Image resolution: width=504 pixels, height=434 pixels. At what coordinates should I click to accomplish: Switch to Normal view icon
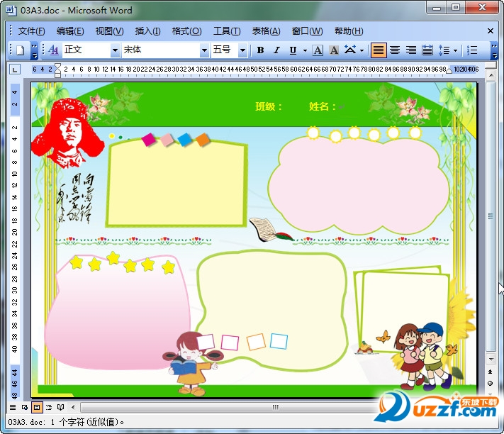pos(13,408)
